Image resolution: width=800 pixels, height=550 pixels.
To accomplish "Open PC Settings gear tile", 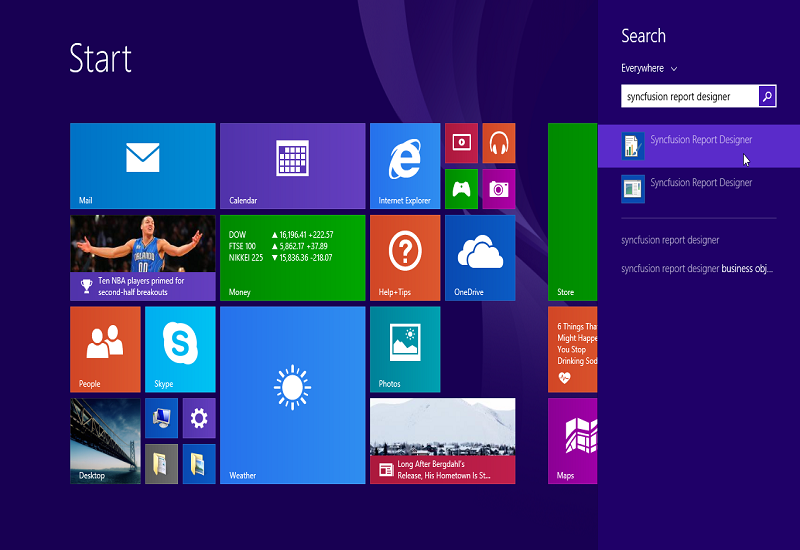I will coord(198,418).
